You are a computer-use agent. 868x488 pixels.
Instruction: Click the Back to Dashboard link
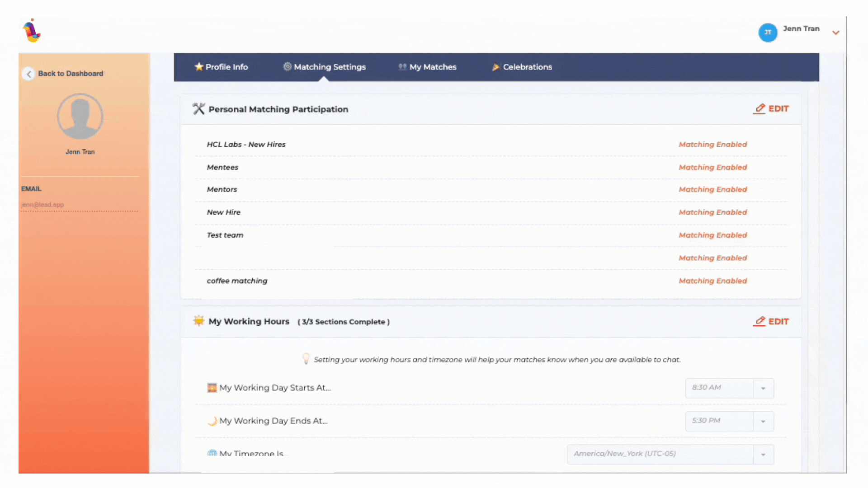(x=71, y=74)
